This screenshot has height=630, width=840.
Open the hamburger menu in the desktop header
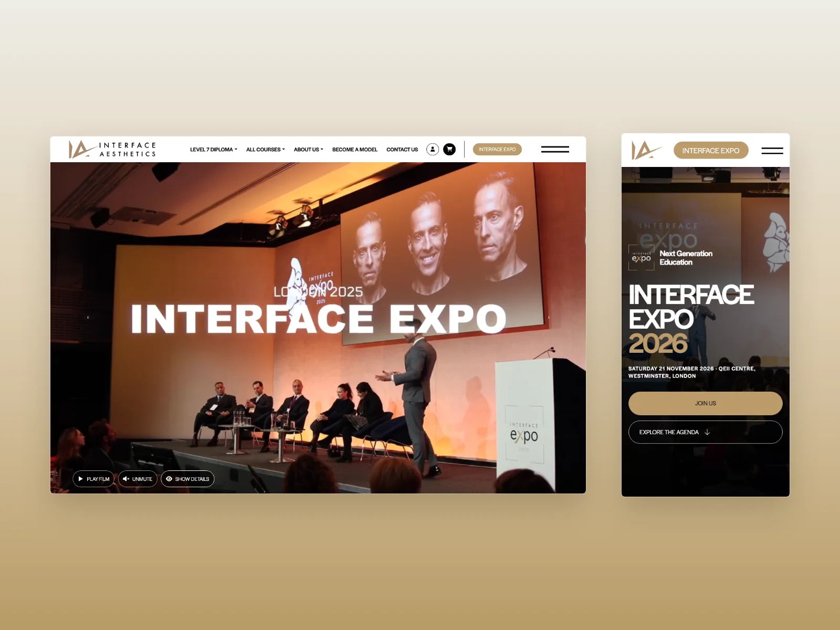555,149
